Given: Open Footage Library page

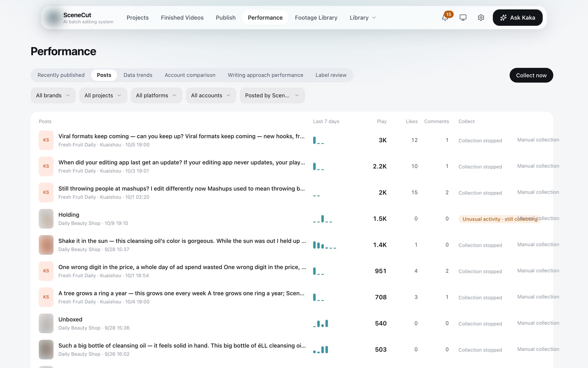Looking at the screenshot, I should coord(316,18).
